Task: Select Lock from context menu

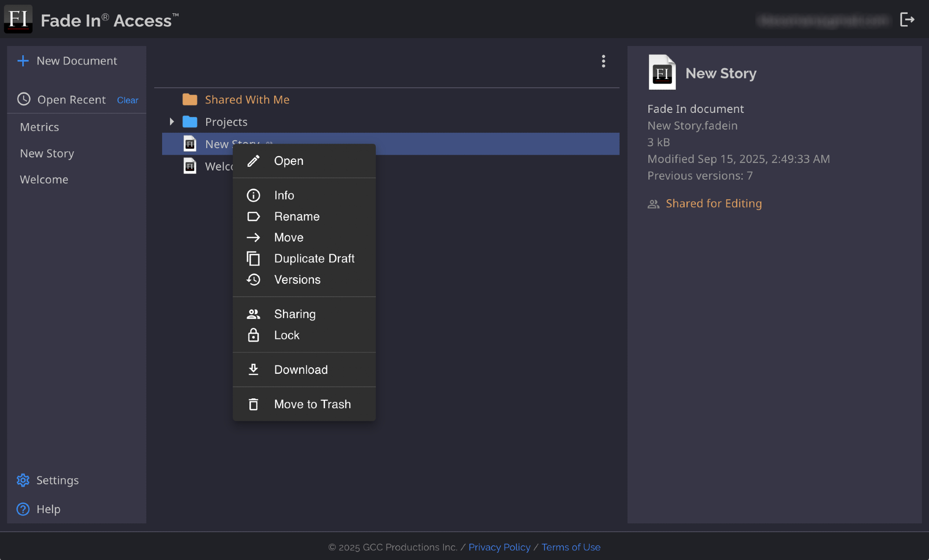Action: [x=287, y=335]
